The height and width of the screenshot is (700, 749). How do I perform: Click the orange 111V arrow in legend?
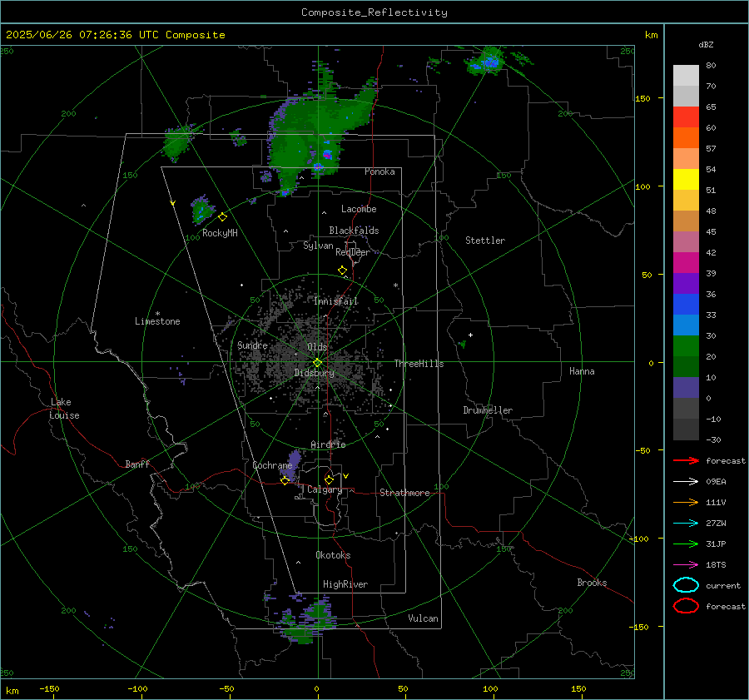[686, 502]
